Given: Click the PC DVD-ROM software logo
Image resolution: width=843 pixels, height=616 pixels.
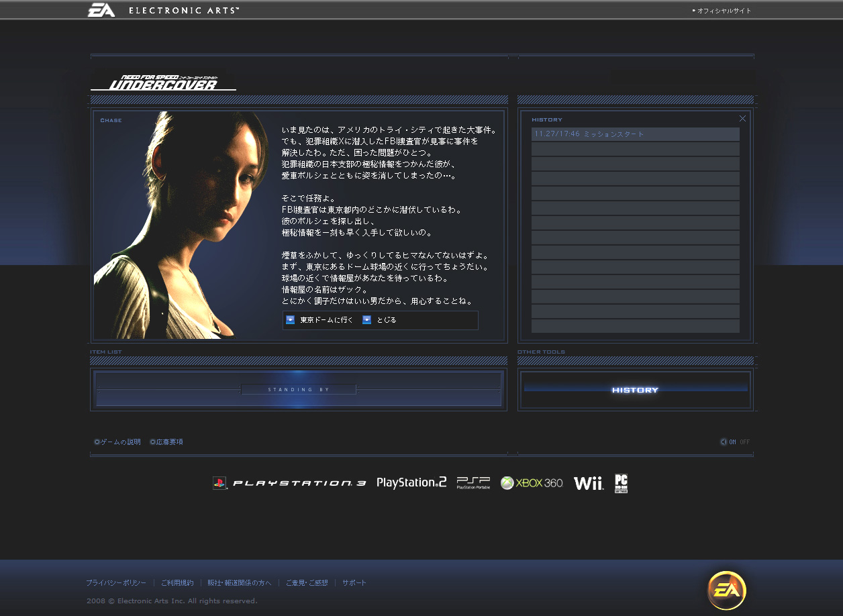Looking at the screenshot, I should coord(621,483).
